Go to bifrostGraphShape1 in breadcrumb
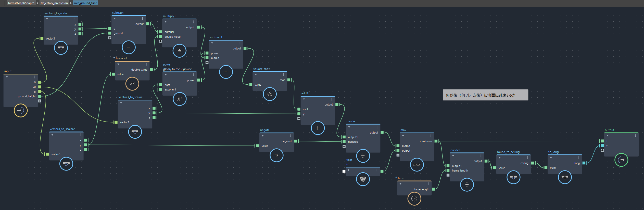644x210 pixels. 21,3
